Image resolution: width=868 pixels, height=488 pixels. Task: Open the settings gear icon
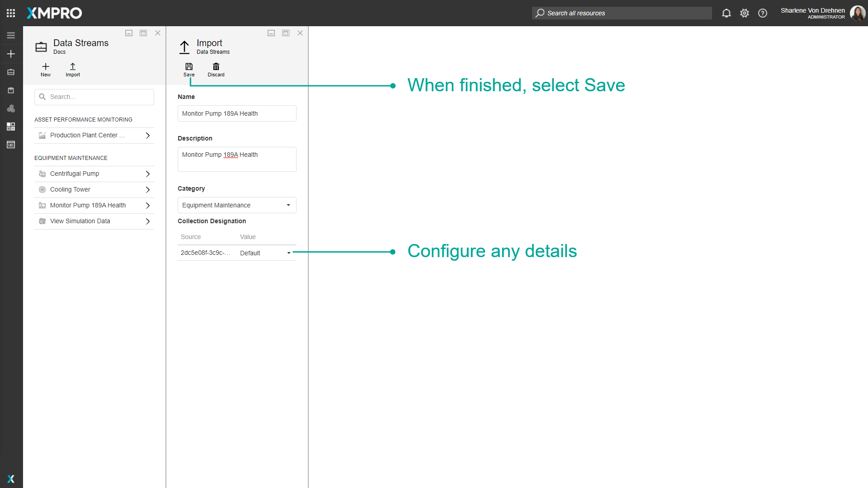pyautogui.click(x=744, y=13)
